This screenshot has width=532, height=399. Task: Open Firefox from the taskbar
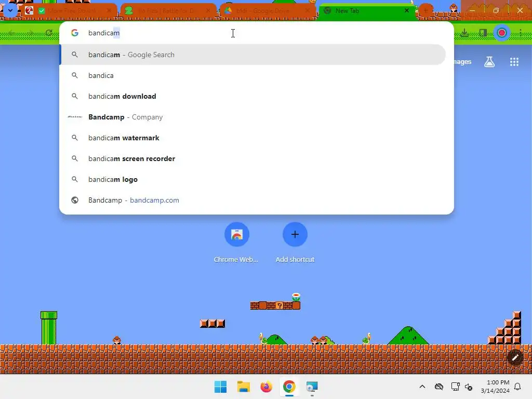click(x=267, y=387)
